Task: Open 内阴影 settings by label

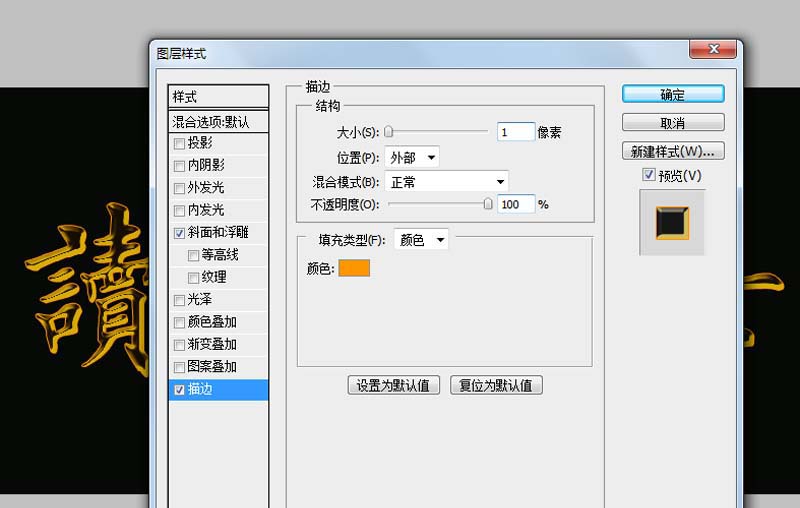Action: tap(206, 165)
